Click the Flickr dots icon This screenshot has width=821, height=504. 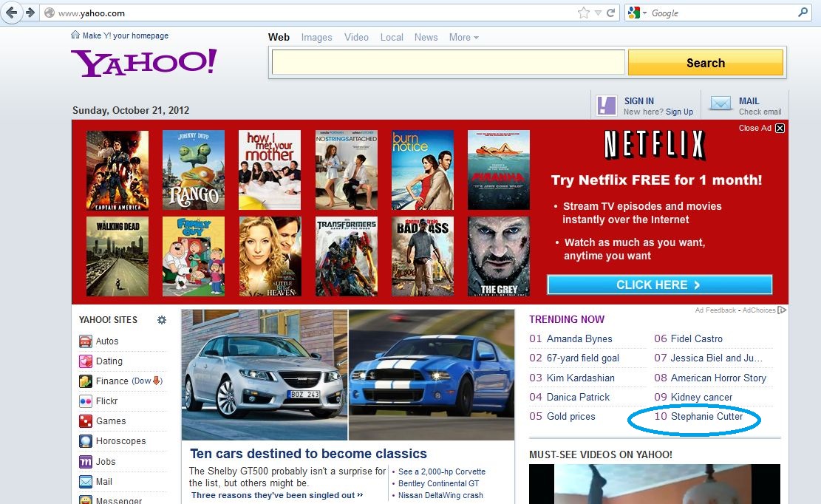pos(85,401)
